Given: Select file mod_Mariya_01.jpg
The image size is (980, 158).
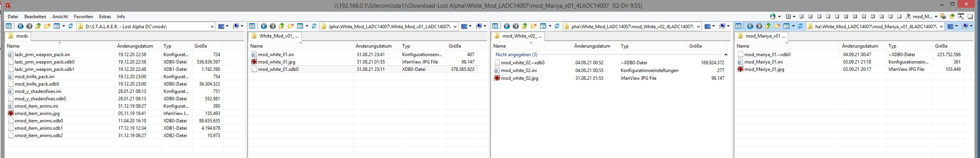Looking at the screenshot, I should coord(764,69).
